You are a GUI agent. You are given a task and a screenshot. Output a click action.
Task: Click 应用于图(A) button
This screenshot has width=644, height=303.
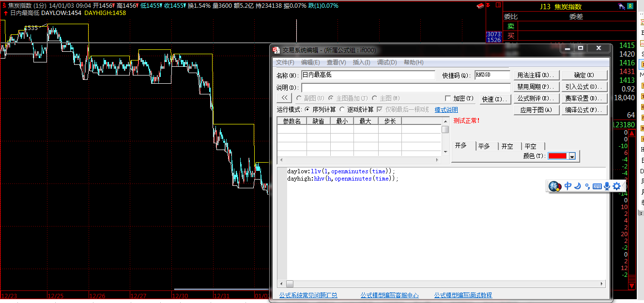[x=537, y=110]
